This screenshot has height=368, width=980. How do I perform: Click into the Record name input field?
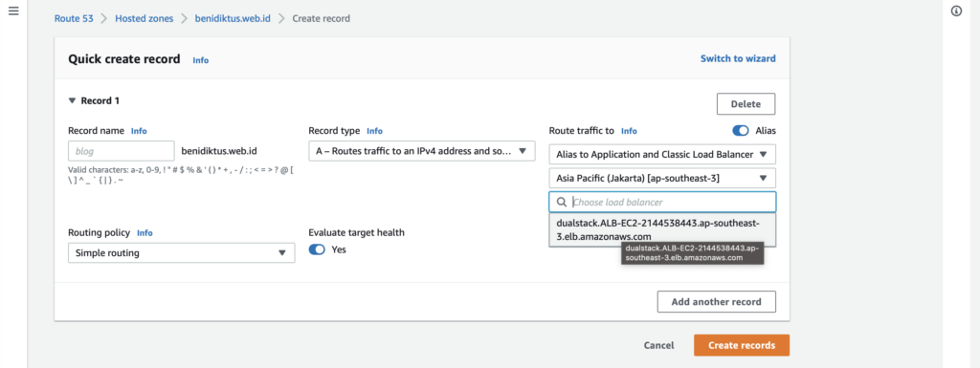pyautogui.click(x=122, y=151)
